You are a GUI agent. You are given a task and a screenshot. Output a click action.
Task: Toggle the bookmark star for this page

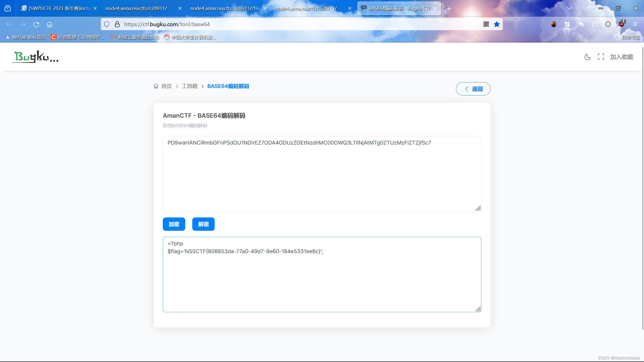[x=497, y=24]
